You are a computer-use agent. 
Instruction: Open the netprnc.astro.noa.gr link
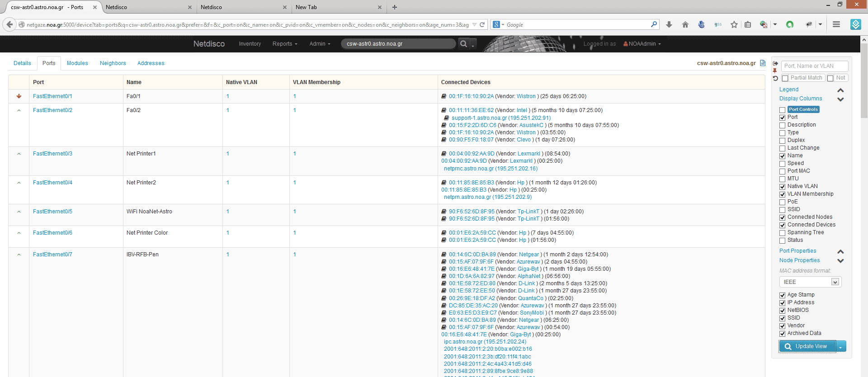pos(491,169)
